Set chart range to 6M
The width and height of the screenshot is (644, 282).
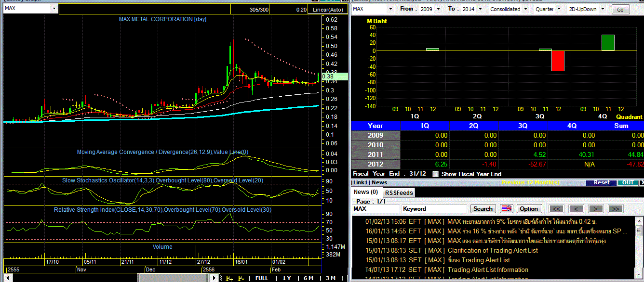click(308, 278)
